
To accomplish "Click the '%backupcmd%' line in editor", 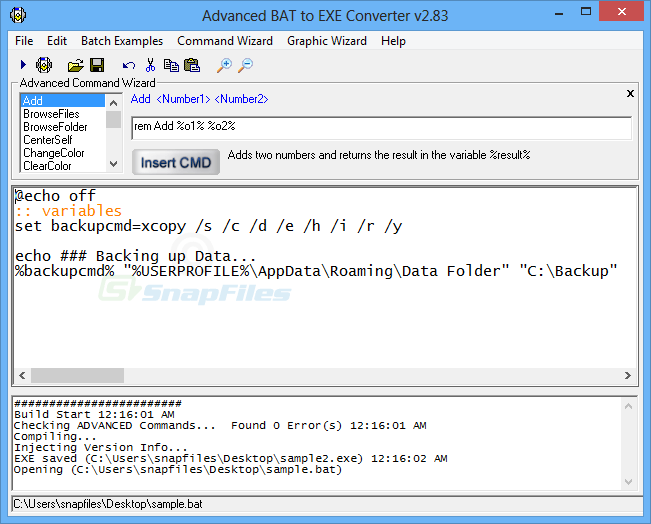I will click(x=316, y=271).
